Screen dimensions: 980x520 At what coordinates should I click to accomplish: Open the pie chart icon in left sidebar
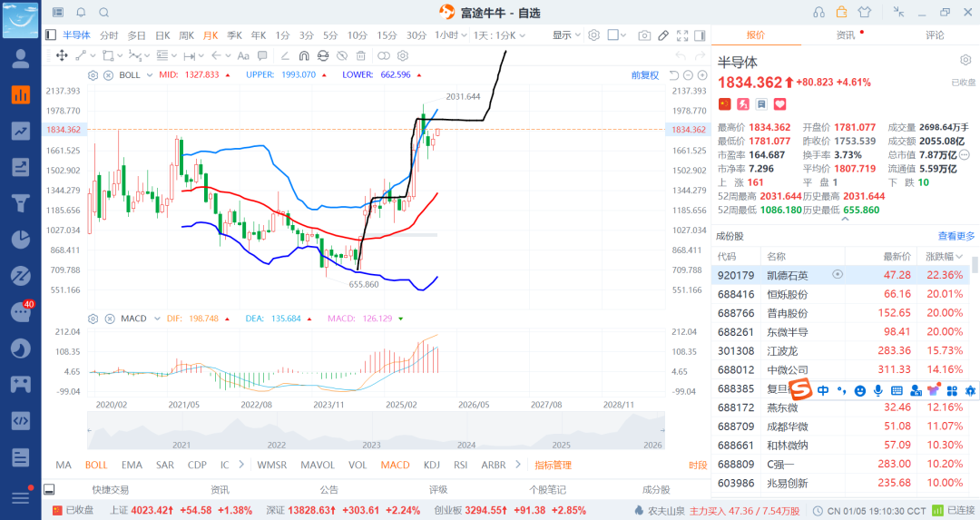(21, 240)
